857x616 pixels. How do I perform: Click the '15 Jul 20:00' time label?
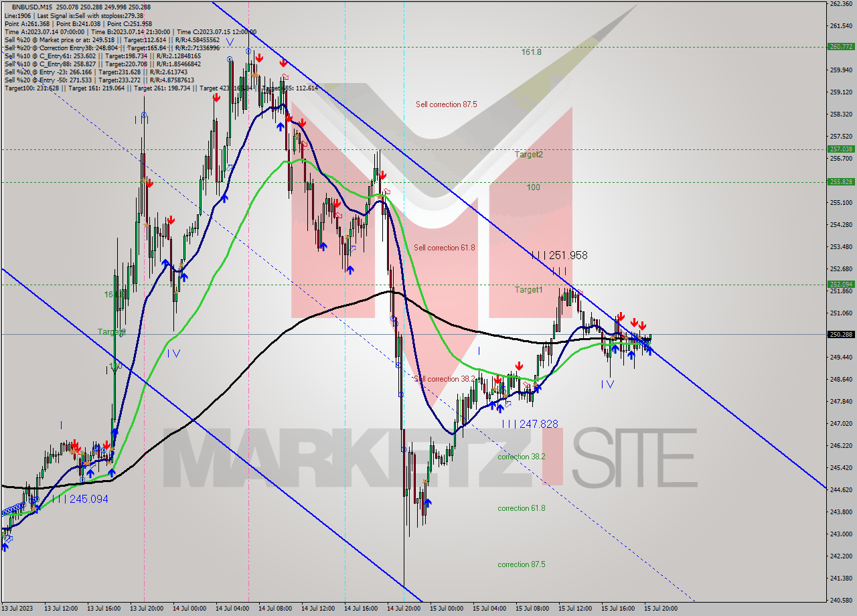(x=661, y=609)
